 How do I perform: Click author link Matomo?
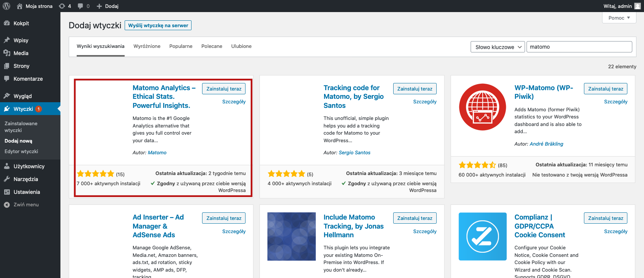pos(157,152)
